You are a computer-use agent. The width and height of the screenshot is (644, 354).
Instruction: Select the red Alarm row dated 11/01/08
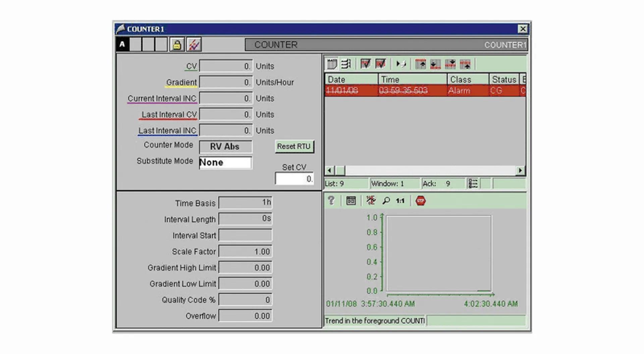pos(425,91)
